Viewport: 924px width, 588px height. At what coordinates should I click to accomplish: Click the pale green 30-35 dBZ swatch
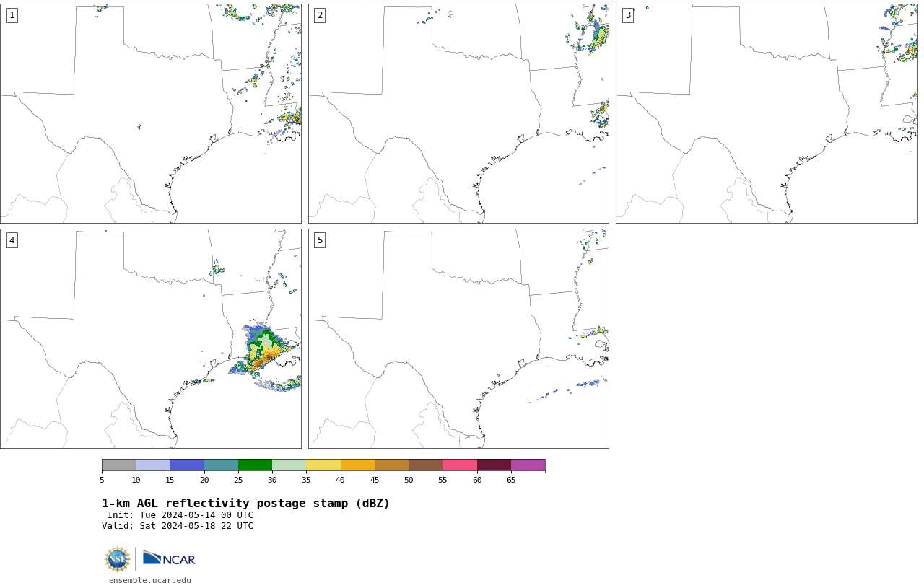click(289, 465)
